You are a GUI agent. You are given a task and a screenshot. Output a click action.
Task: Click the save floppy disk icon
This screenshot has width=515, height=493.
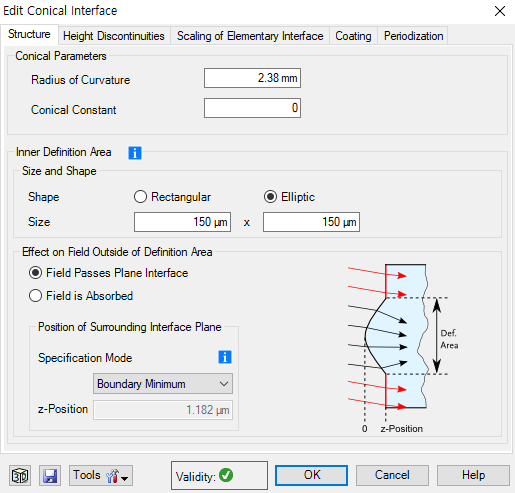tap(50, 475)
